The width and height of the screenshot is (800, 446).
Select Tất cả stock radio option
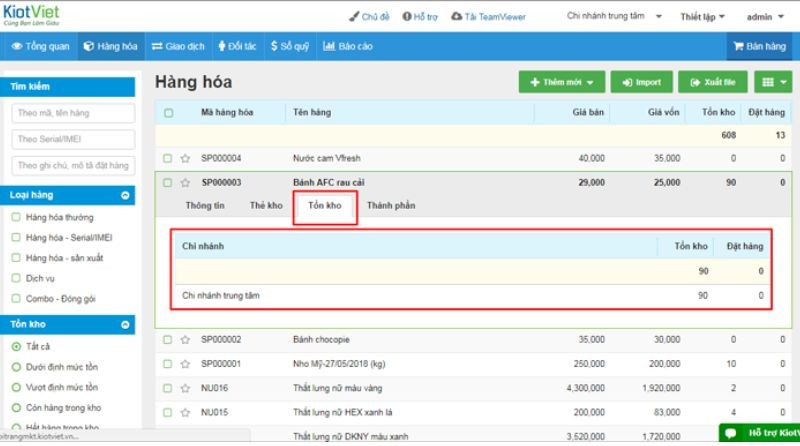(x=16, y=346)
